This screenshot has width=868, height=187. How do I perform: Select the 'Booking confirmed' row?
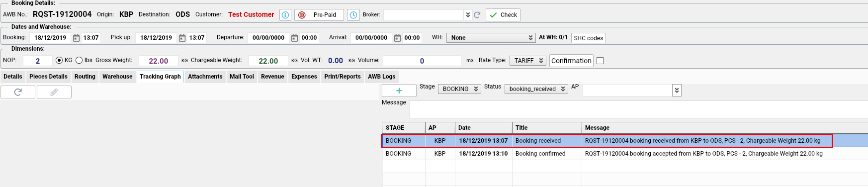(x=625, y=154)
